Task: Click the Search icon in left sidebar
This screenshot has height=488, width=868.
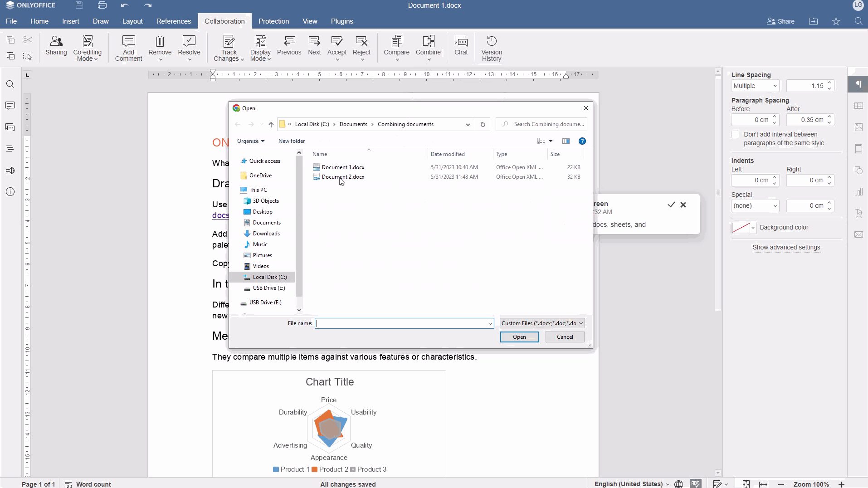Action: click(10, 84)
